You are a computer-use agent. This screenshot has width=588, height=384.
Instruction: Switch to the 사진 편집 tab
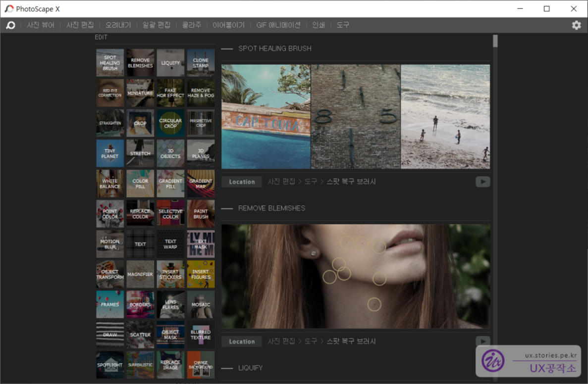coord(80,25)
